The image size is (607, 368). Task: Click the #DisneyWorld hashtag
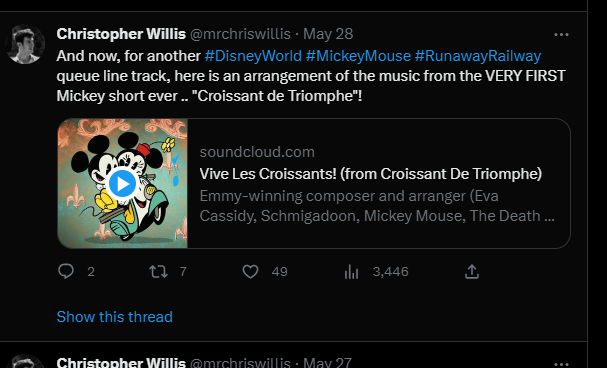253,56
